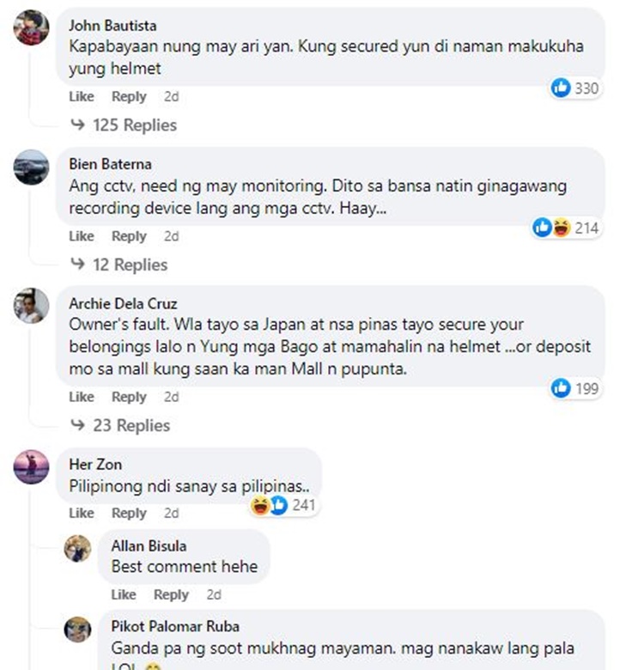Screen dimensions: 644x670
Task: Click Allan Bisula's avatar icon
Action: [78, 549]
